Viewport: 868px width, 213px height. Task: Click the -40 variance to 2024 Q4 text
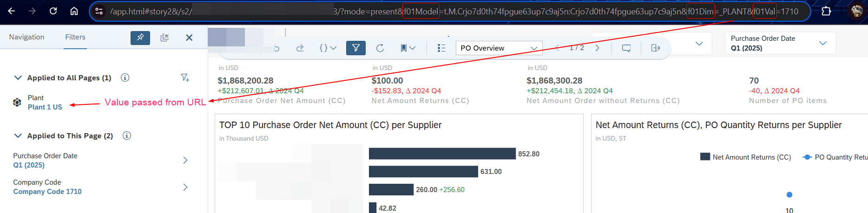coord(774,91)
